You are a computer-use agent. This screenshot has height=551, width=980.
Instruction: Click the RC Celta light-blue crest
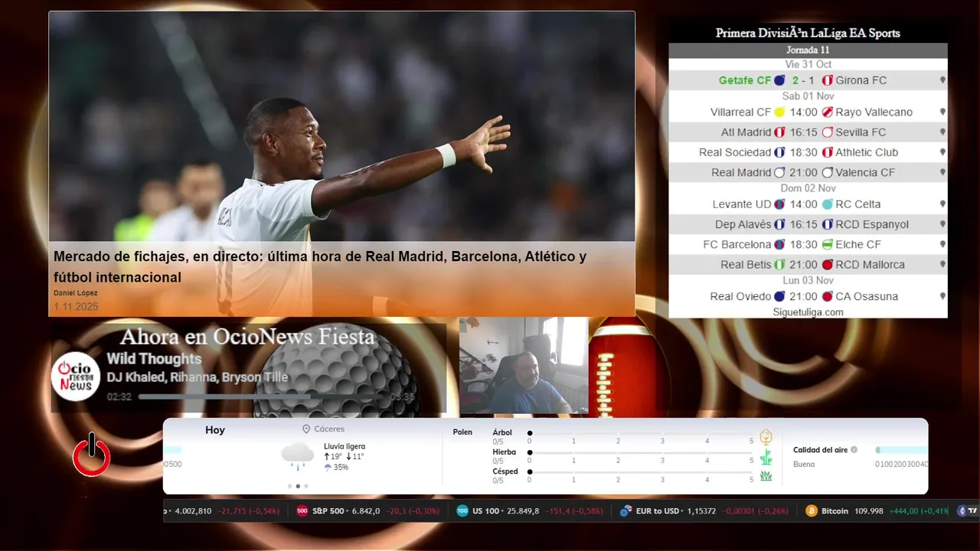(x=827, y=204)
